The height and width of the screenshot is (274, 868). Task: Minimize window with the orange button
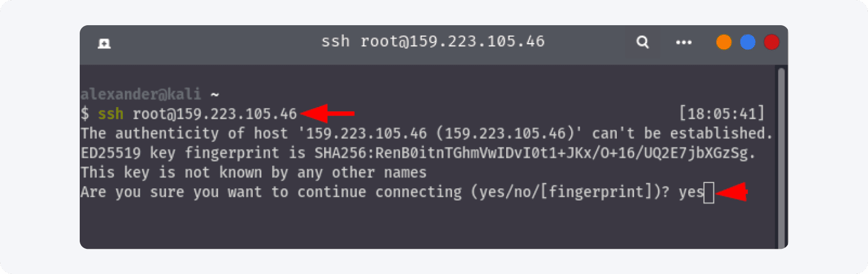point(724,42)
